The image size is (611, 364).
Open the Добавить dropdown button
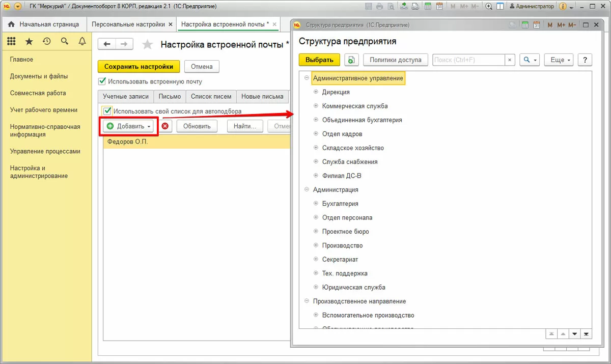(129, 126)
